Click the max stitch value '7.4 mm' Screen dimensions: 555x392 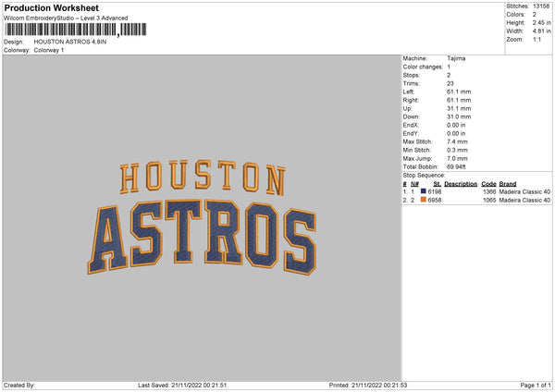(457, 141)
